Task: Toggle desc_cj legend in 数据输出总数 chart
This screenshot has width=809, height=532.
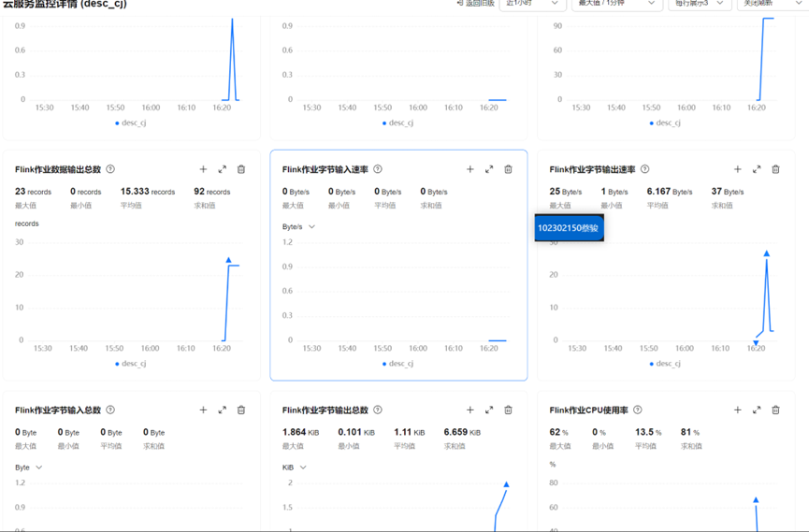Action: point(131,364)
